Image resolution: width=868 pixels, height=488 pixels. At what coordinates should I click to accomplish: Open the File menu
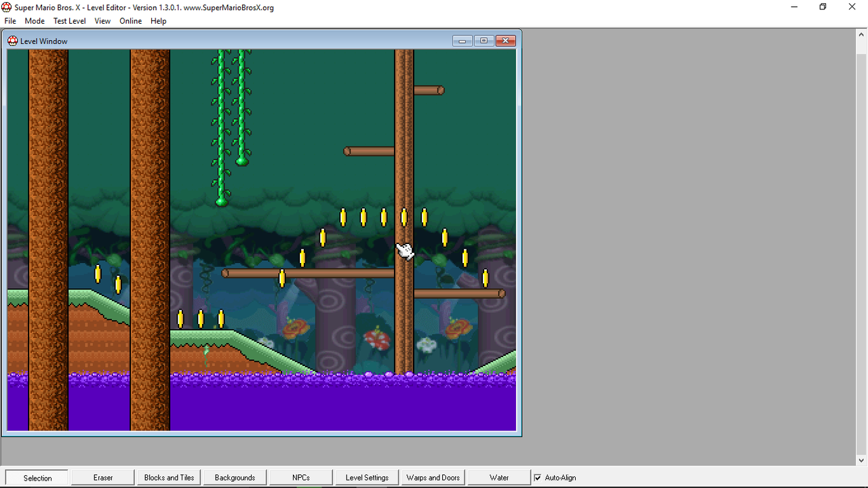point(10,21)
